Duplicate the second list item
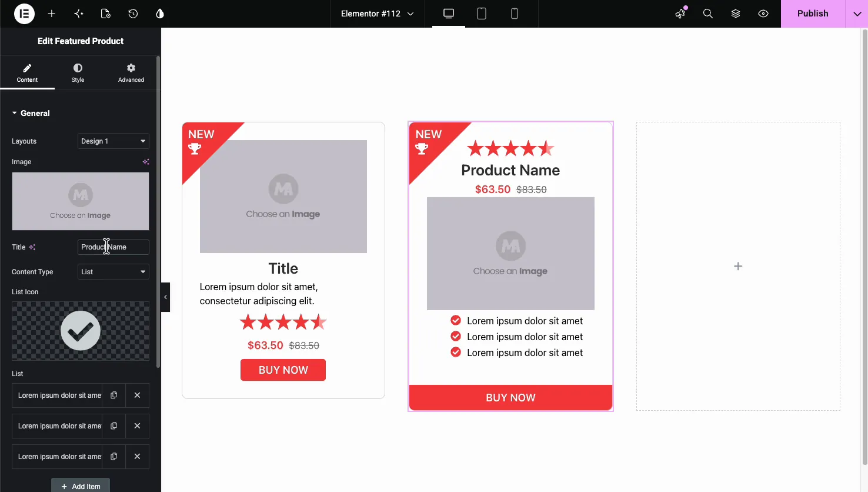Viewport: 868px width, 492px height. click(114, 426)
